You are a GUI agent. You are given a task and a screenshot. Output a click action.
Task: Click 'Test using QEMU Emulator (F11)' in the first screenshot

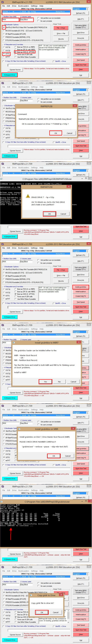(81, 26)
